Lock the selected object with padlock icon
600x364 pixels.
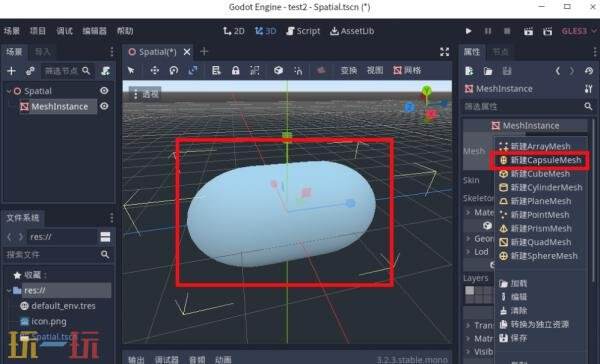point(235,70)
